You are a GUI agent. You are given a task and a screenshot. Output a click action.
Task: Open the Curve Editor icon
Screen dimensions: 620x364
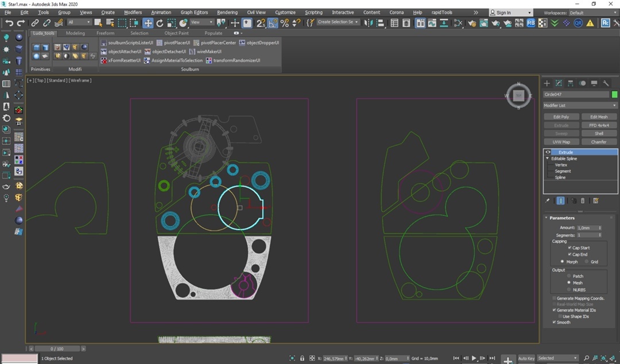click(x=432, y=23)
